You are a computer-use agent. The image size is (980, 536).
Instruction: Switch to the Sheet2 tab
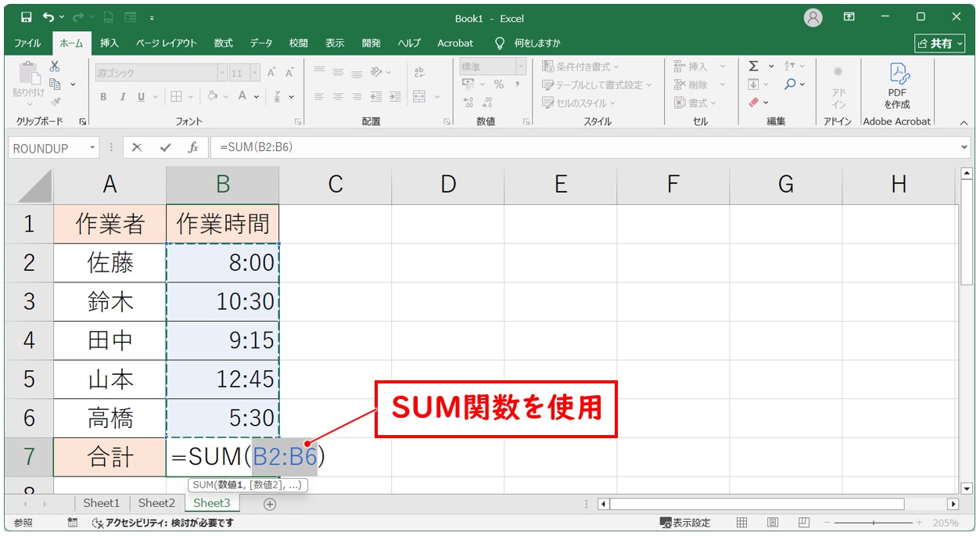click(x=157, y=503)
